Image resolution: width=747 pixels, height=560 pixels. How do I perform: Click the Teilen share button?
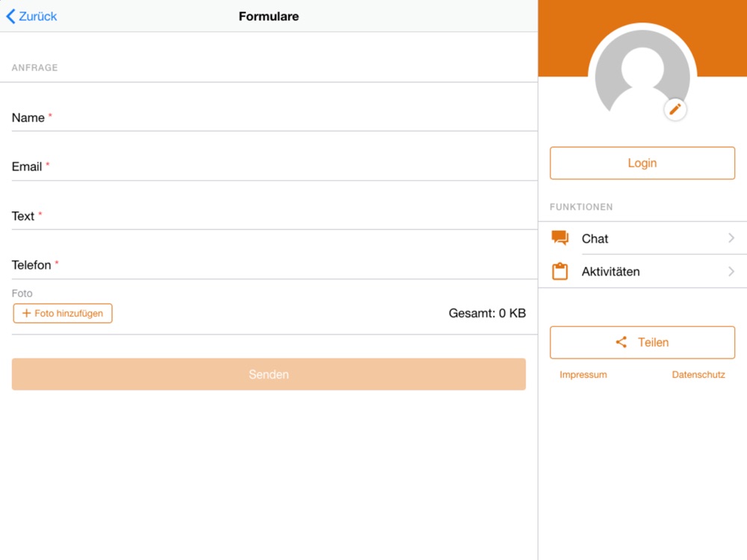point(642,343)
